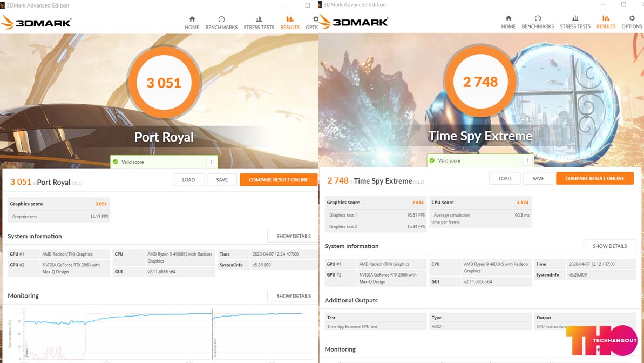Click the 3DMark logo in the Port Royal window
The width and height of the screenshot is (644, 363).
[x=36, y=22]
